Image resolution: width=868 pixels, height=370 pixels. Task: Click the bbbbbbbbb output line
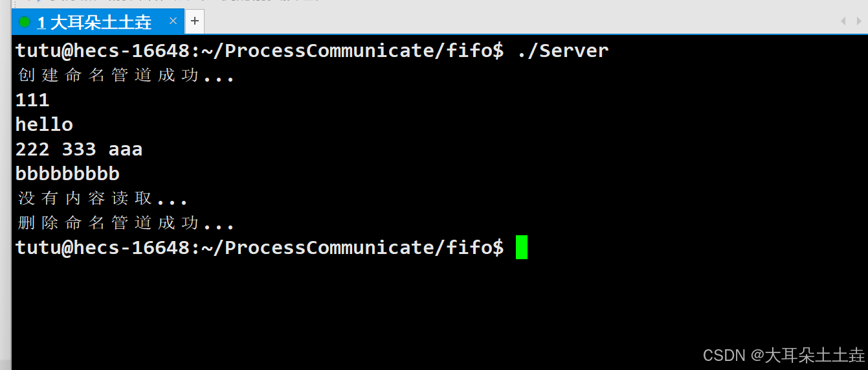pos(67,174)
